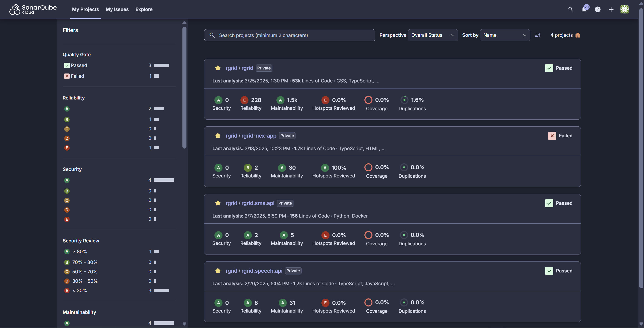
Task: Toggle favorite star on rgrid.sms.api
Action: pos(218,203)
